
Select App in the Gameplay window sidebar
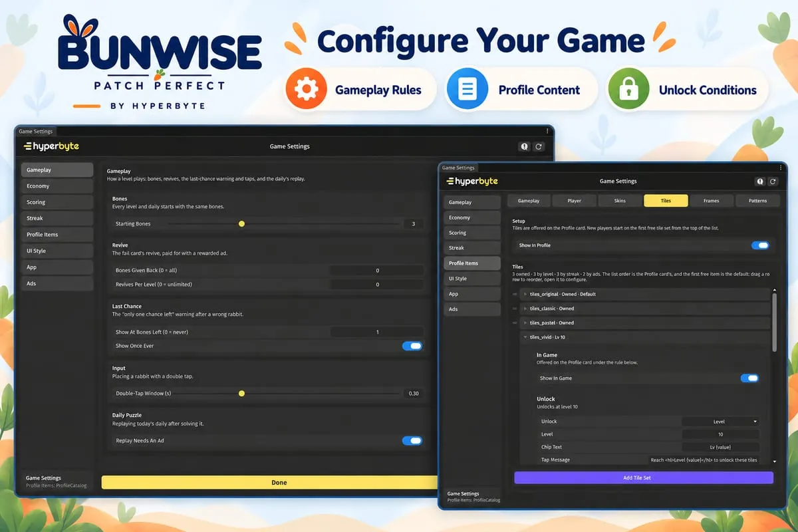pos(57,267)
